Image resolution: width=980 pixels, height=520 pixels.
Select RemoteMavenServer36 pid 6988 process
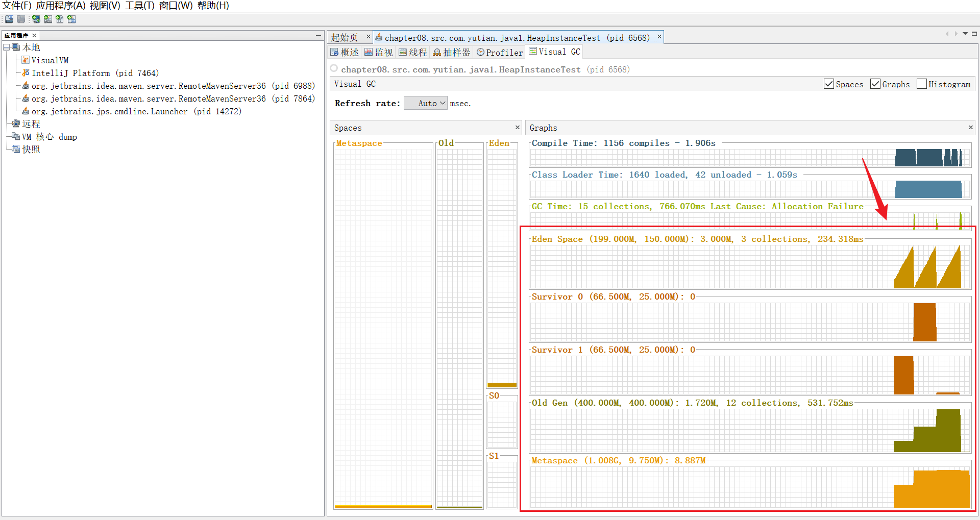[174, 86]
